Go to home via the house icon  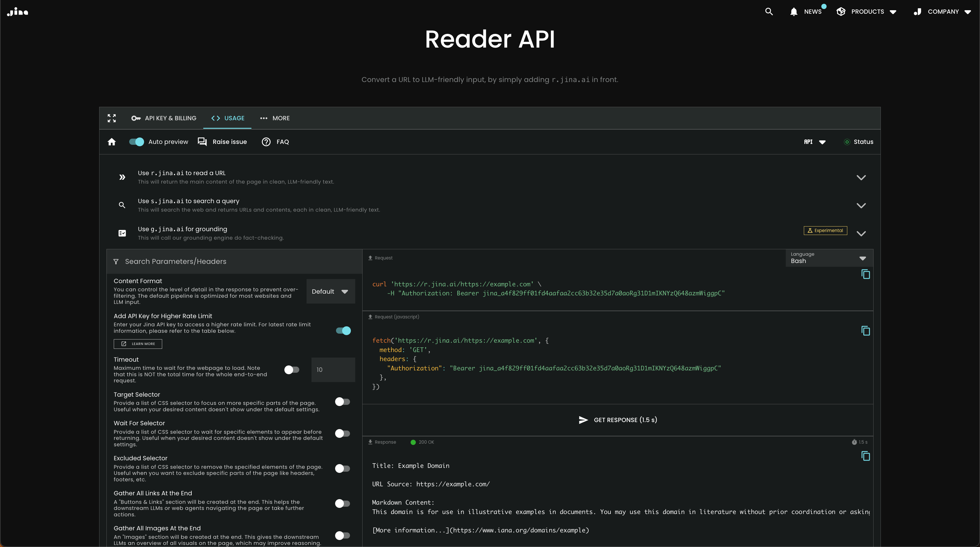(111, 142)
